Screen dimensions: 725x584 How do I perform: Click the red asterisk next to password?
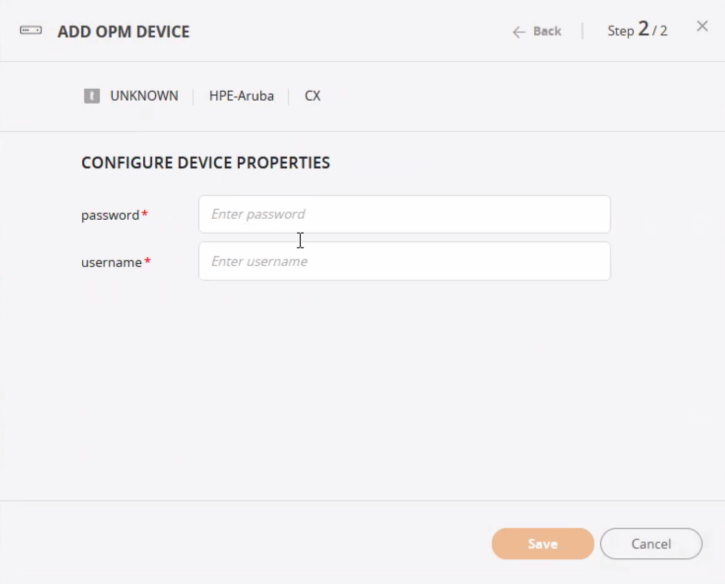pos(145,214)
